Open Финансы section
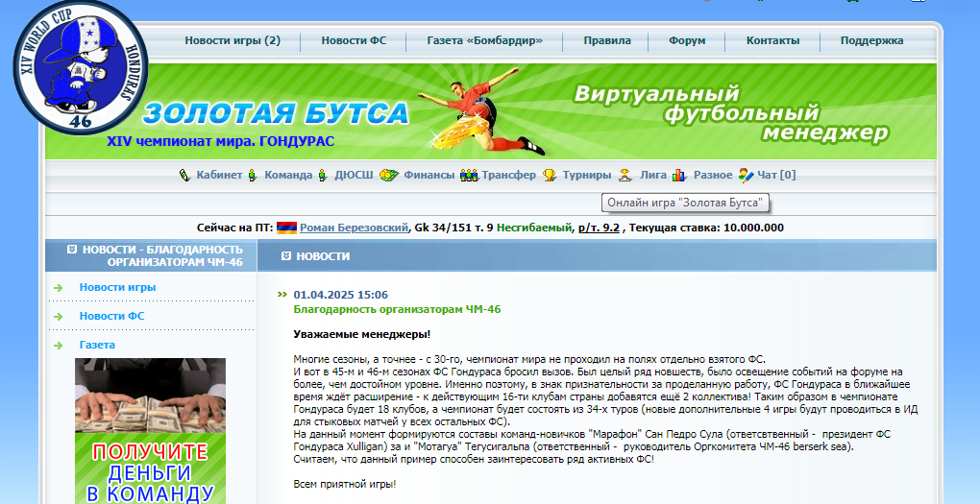980x504 pixels. [x=429, y=175]
